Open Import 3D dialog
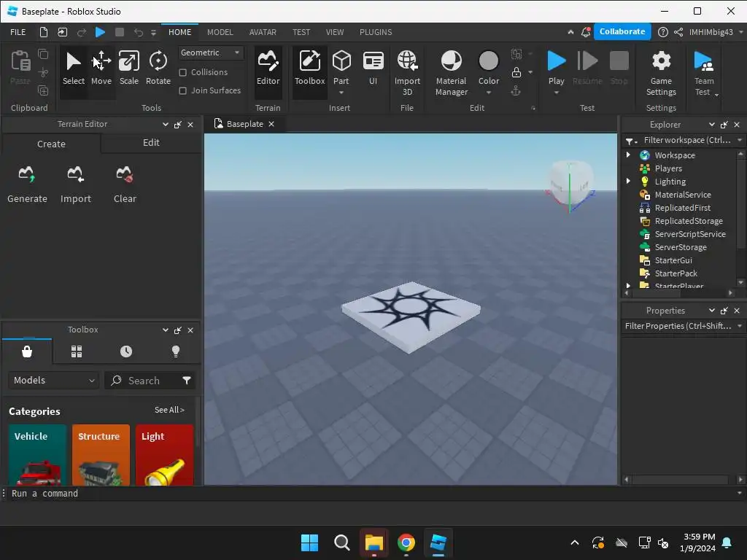Image resolution: width=747 pixels, height=560 pixels. point(407,73)
